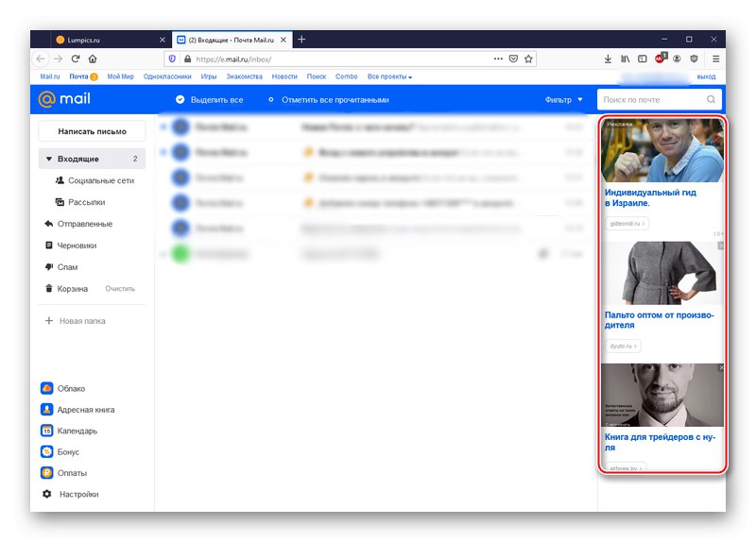The height and width of the screenshot is (542, 756).
Task: Click Написать письмо compose button
Action: pyautogui.click(x=92, y=131)
